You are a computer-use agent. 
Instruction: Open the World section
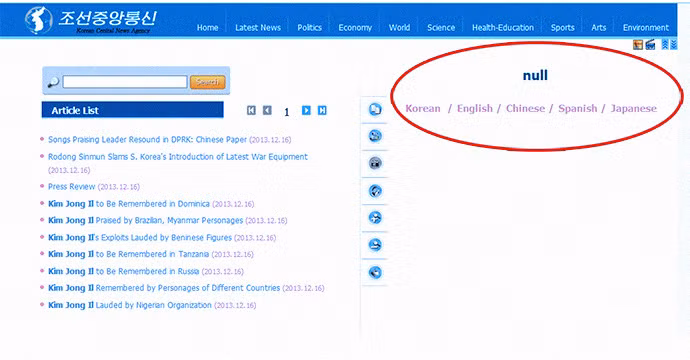coord(399,27)
